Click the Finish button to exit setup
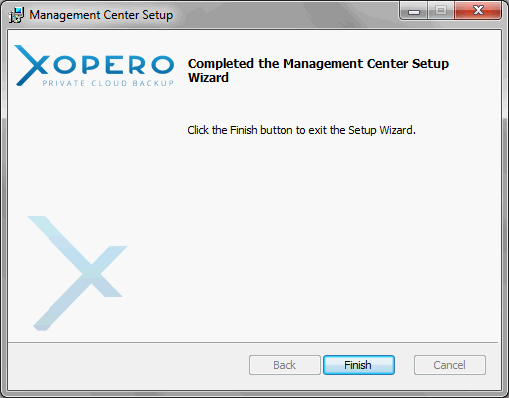The width and height of the screenshot is (509, 398). pyautogui.click(x=359, y=365)
